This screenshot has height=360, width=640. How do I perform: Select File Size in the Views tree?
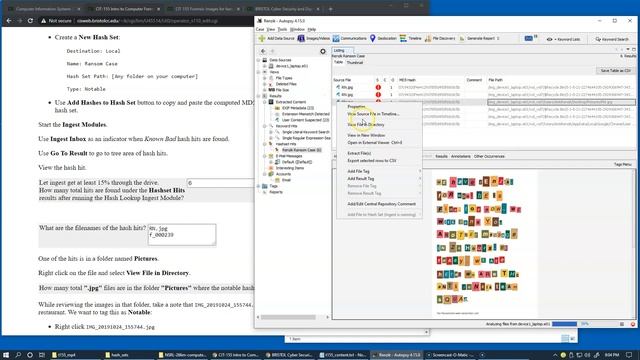click(x=282, y=90)
